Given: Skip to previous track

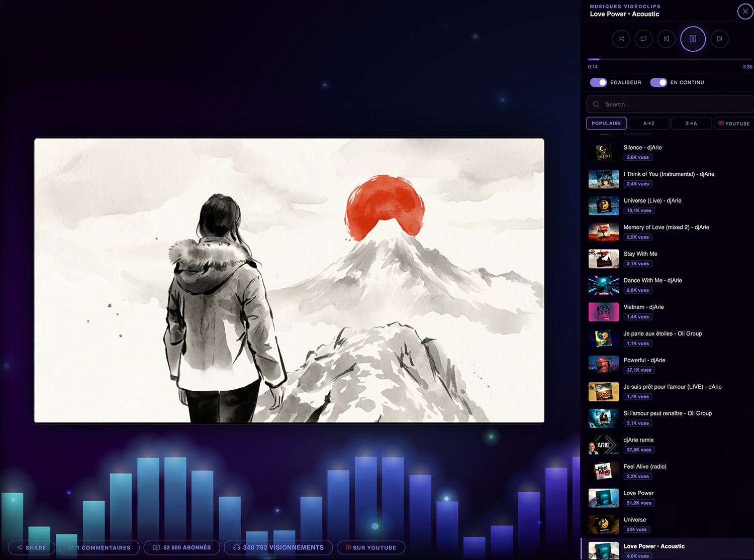Looking at the screenshot, I should (667, 39).
